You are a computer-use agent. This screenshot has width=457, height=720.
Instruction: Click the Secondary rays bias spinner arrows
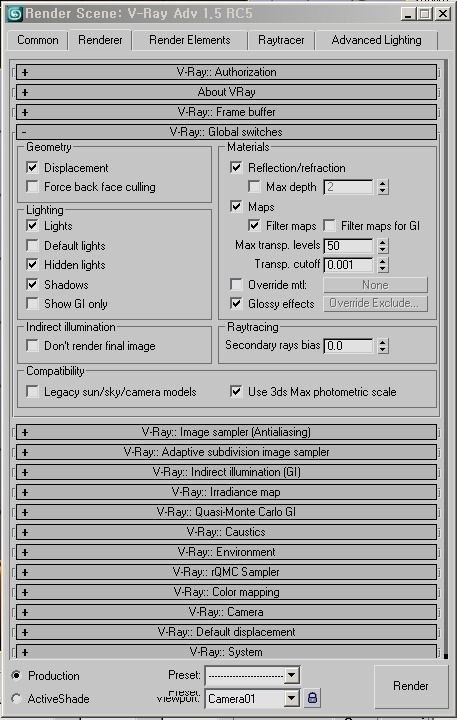(x=383, y=346)
